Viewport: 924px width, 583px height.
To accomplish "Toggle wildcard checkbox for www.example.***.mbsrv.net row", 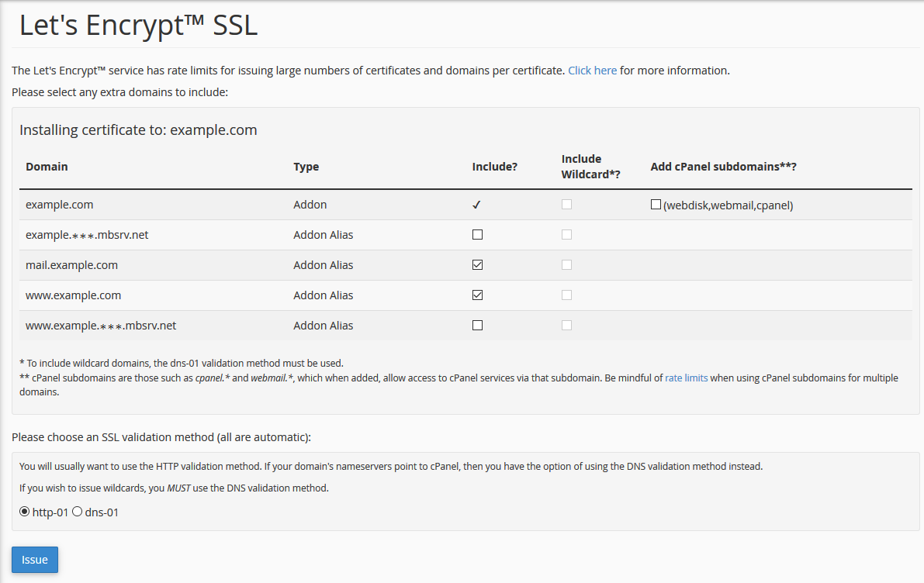I will tap(567, 326).
